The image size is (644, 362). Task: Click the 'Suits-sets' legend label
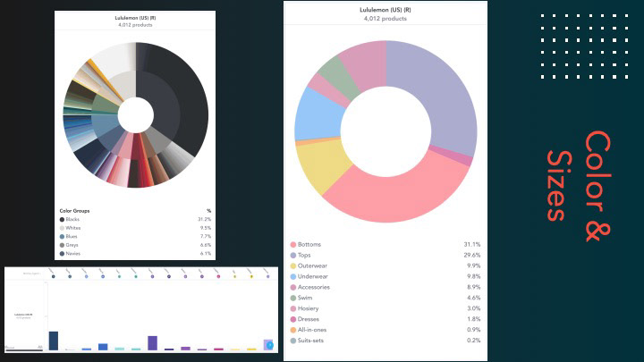click(310, 341)
